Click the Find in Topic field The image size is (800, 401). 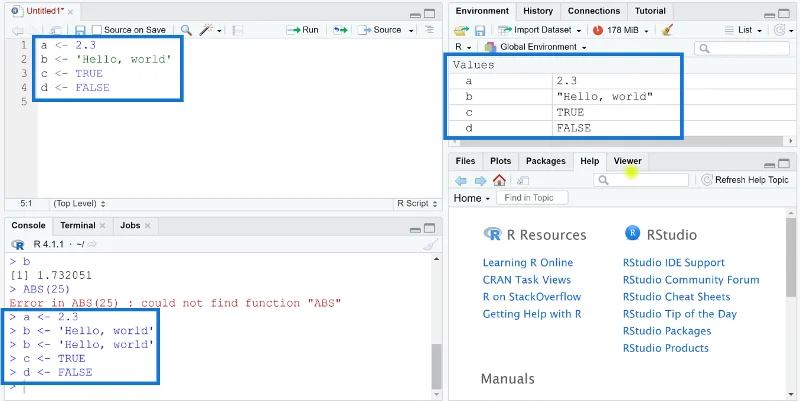click(x=533, y=198)
